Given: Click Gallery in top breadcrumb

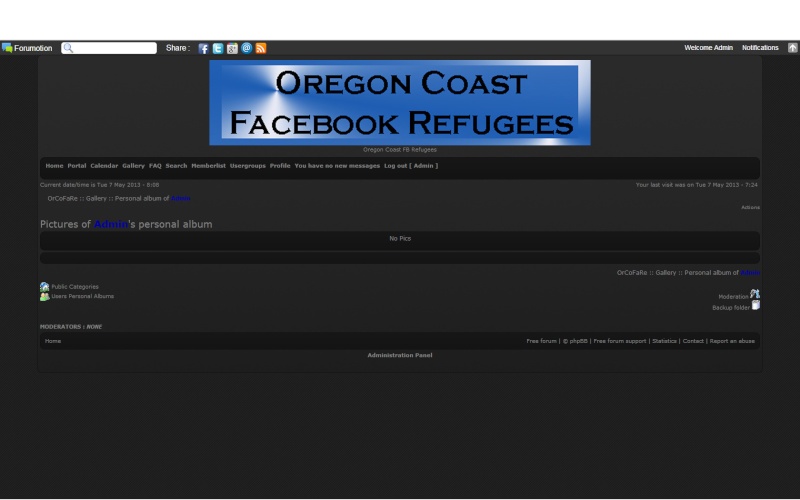Looking at the screenshot, I should (x=96, y=198).
